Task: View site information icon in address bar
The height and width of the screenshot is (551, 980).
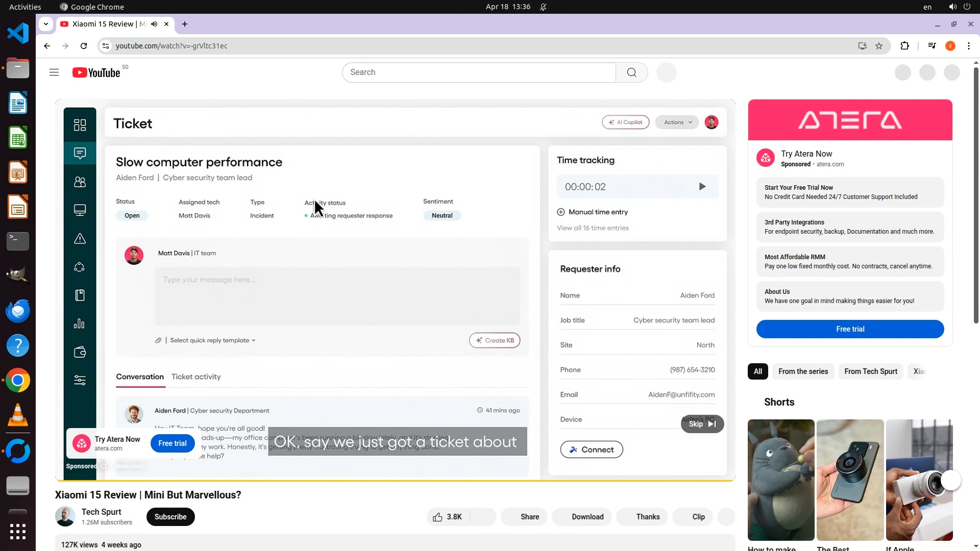Action: point(106,46)
